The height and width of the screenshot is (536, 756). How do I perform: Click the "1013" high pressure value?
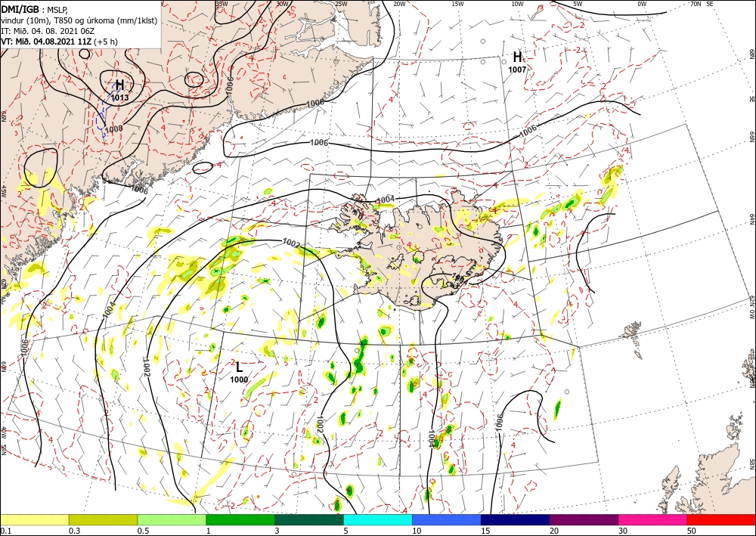pyautogui.click(x=120, y=98)
